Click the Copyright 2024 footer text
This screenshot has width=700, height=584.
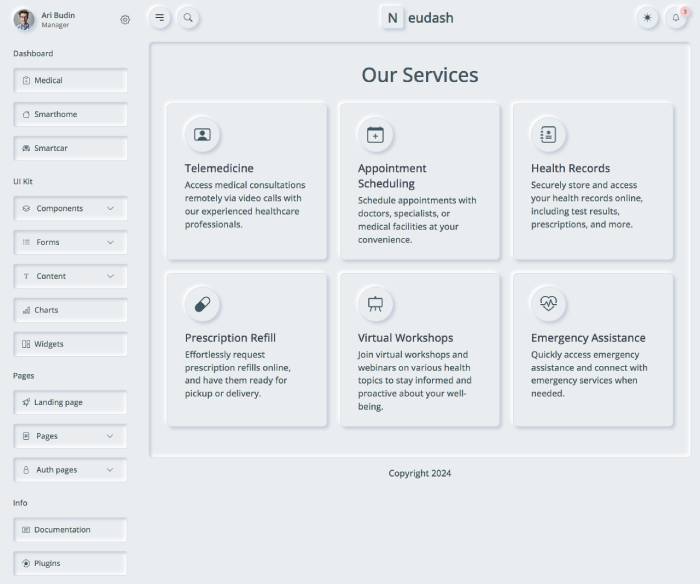[x=420, y=473]
